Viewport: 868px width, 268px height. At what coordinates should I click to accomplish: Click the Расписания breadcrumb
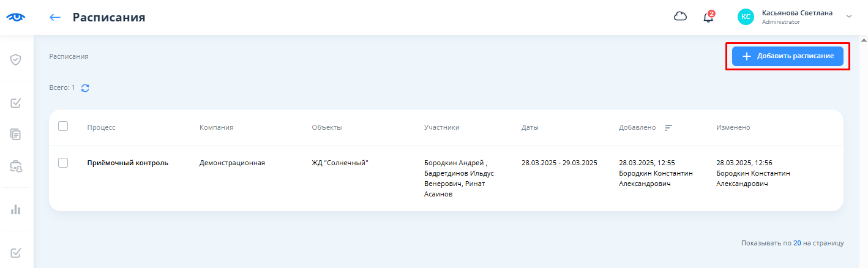[x=69, y=56]
